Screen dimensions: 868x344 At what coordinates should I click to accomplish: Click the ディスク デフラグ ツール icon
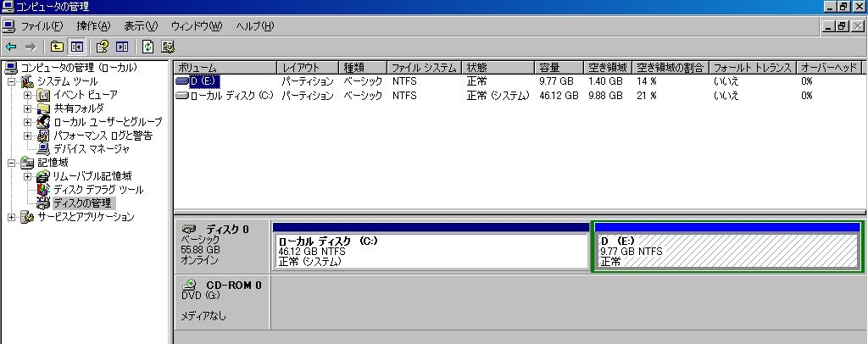pyautogui.click(x=44, y=190)
